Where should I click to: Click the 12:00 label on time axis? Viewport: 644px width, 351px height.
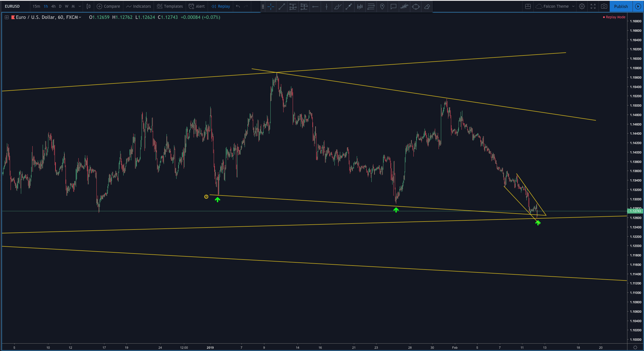(184, 348)
